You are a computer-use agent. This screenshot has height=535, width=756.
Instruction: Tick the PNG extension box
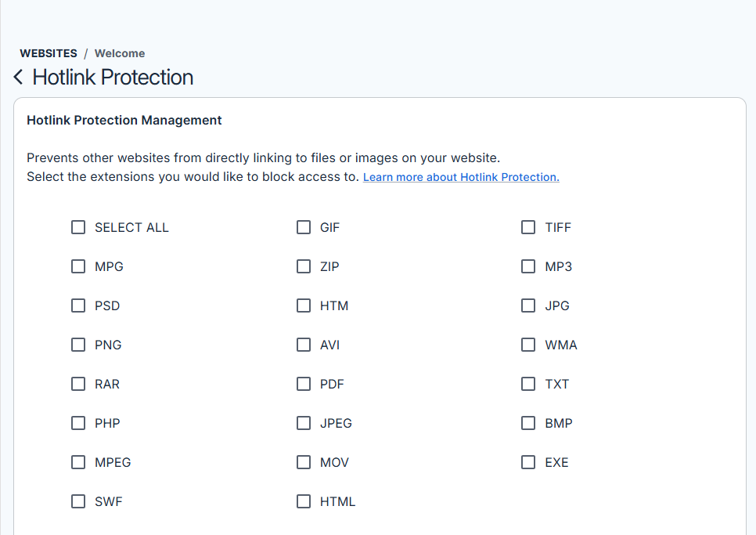click(x=78, y=345)
